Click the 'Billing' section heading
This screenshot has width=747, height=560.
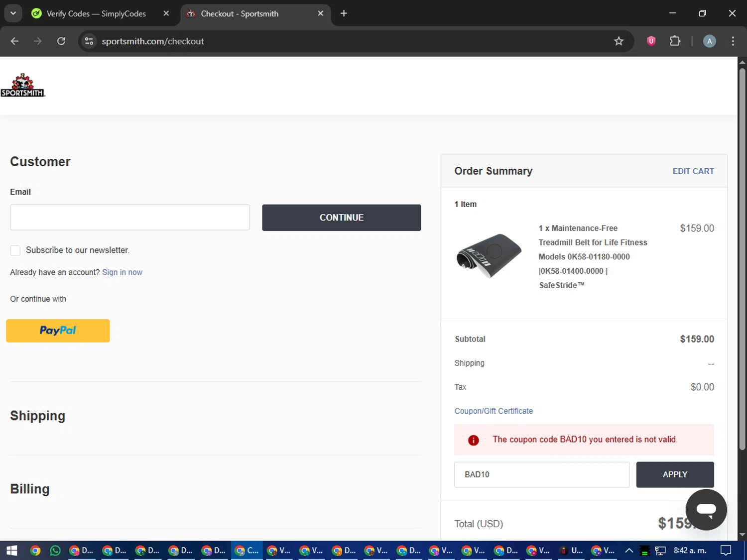[30, 489]
